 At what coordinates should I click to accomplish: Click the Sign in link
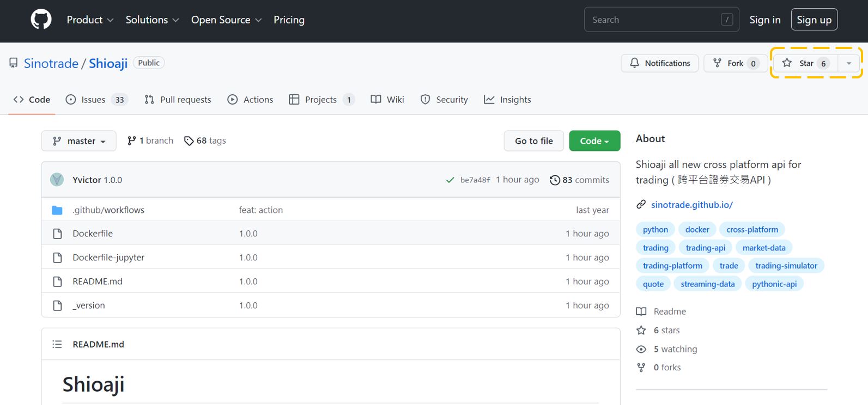765,20
